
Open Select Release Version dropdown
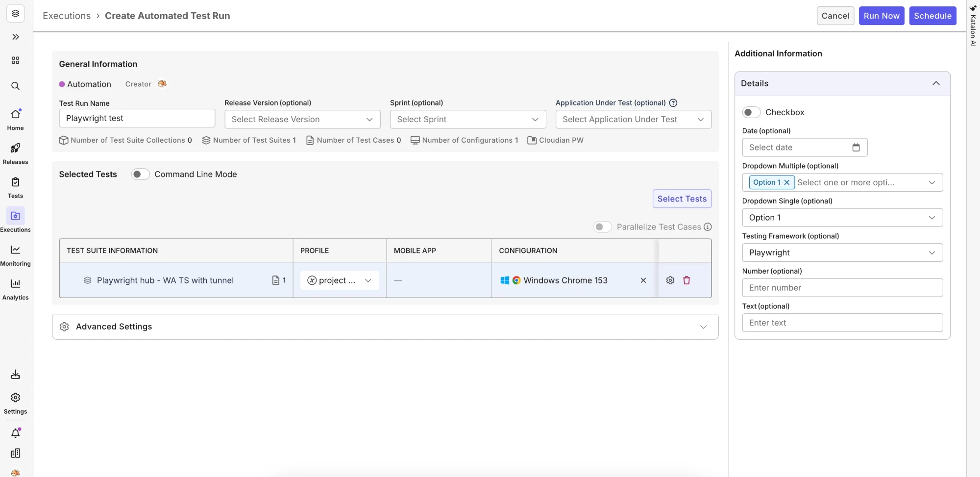302,120
